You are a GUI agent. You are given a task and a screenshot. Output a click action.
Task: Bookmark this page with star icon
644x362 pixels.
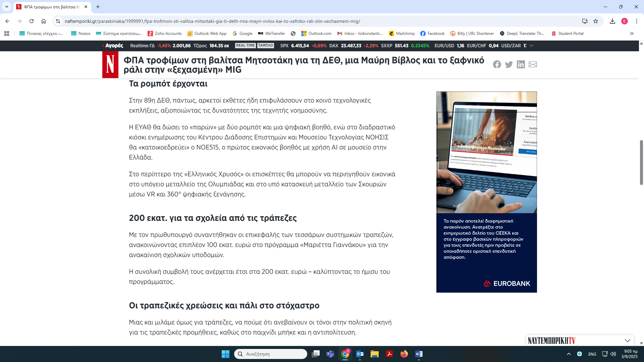click(596, 21)
